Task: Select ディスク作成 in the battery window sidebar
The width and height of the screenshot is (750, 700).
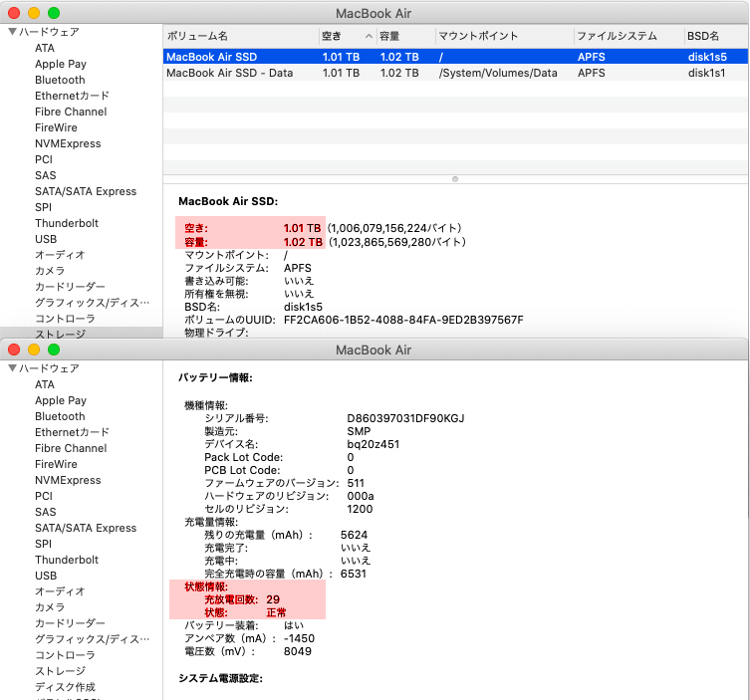Action: tap(66, 687)
